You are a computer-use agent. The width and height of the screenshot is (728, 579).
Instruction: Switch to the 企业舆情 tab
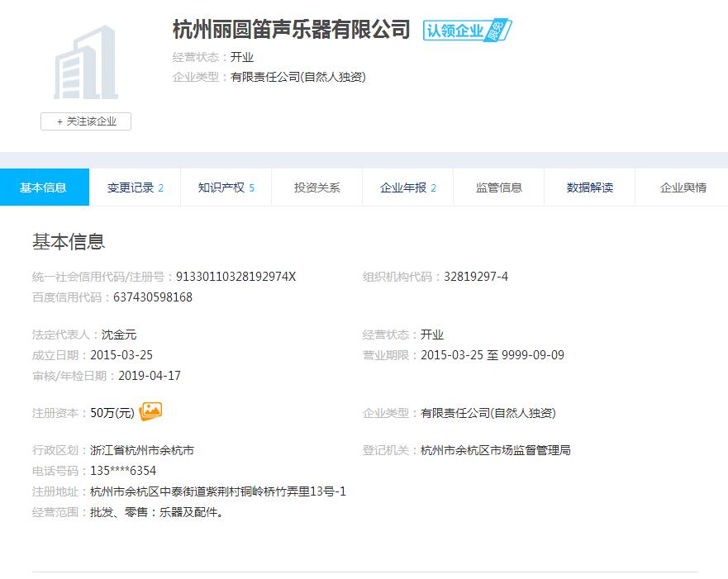click(682, 187)
